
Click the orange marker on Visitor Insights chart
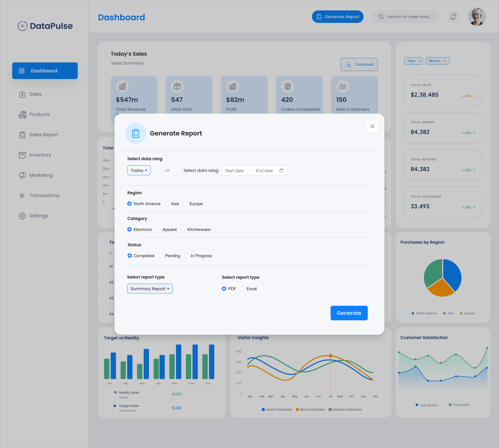click(330, 356)
